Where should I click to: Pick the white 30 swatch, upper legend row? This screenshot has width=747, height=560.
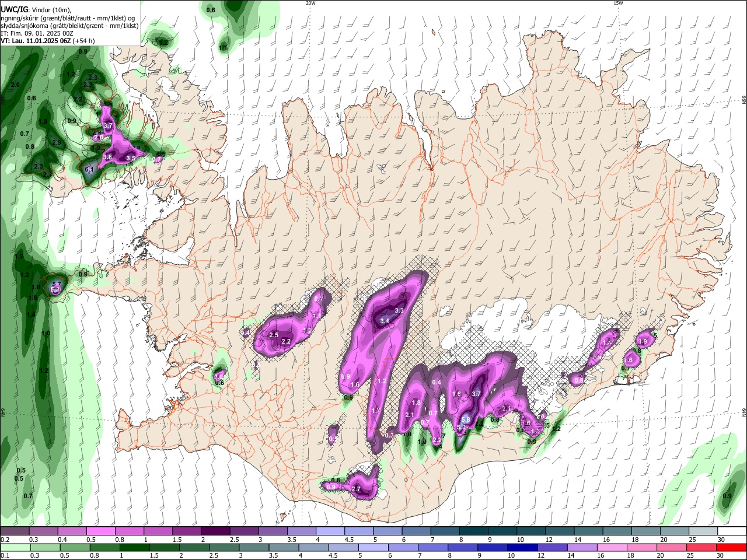(732, 531)
